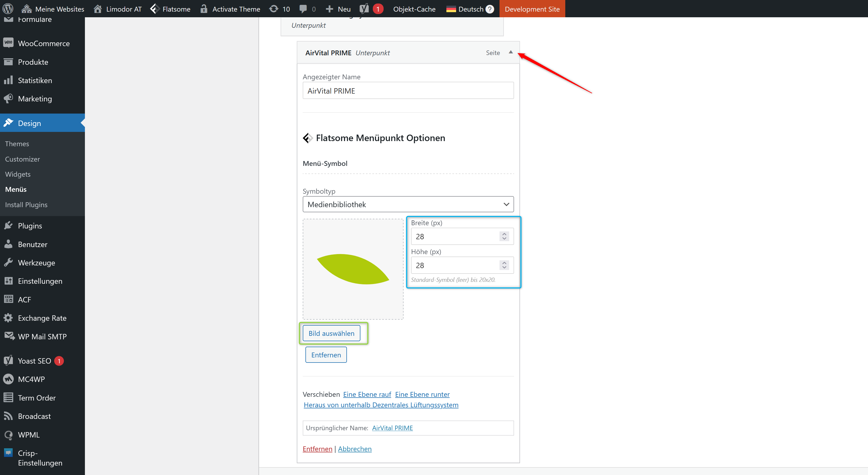Open the Limodor AT site menu
Image resolution: width=868 pixels, height=475 pixels.
117,9
